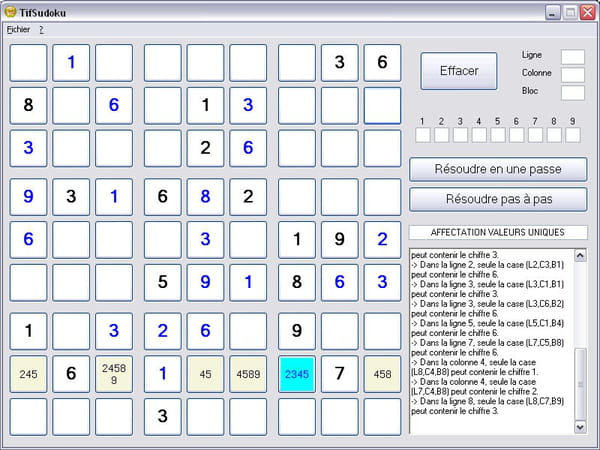Open the Fichier menu
Viewport: 600px width, 450px height.
(x=18, y=29)
